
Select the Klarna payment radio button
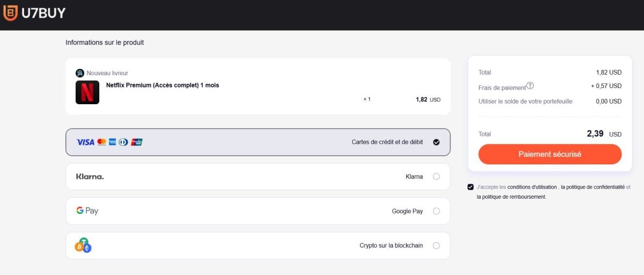coord(436,177)
